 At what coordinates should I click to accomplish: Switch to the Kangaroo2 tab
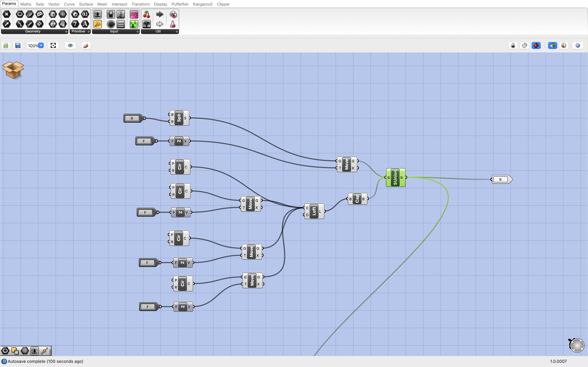(x=202, y=4)
